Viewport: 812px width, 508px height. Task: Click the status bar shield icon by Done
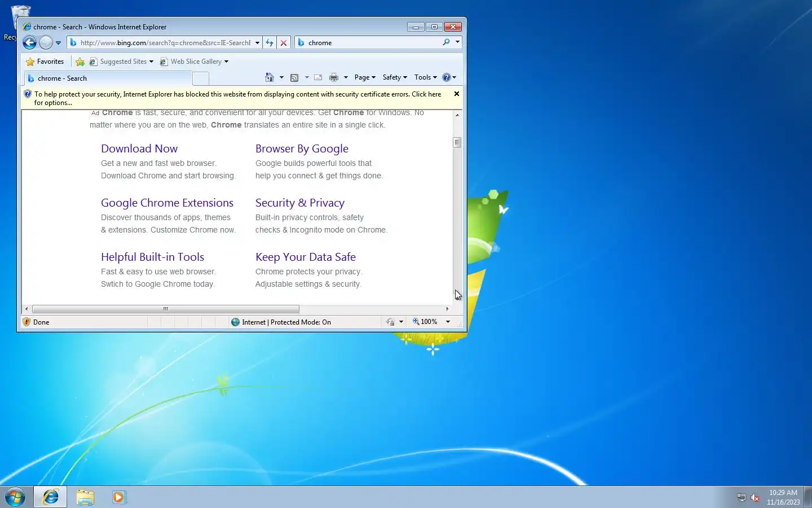click(x=27, y=322)
